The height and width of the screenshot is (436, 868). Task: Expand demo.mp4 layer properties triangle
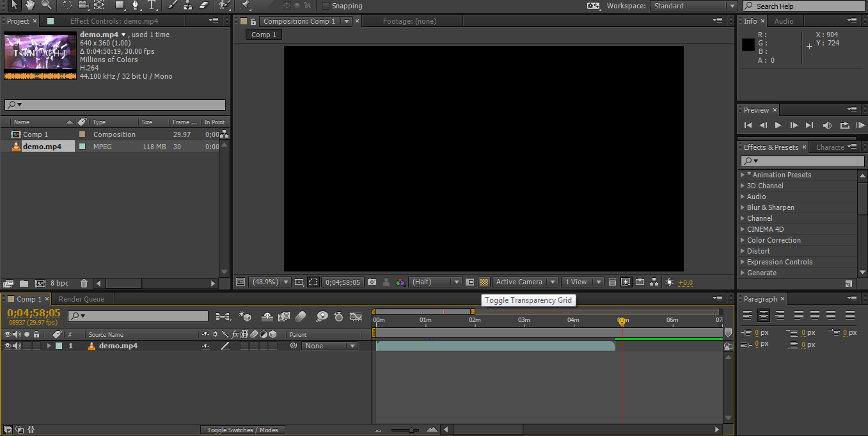point(49,346)
